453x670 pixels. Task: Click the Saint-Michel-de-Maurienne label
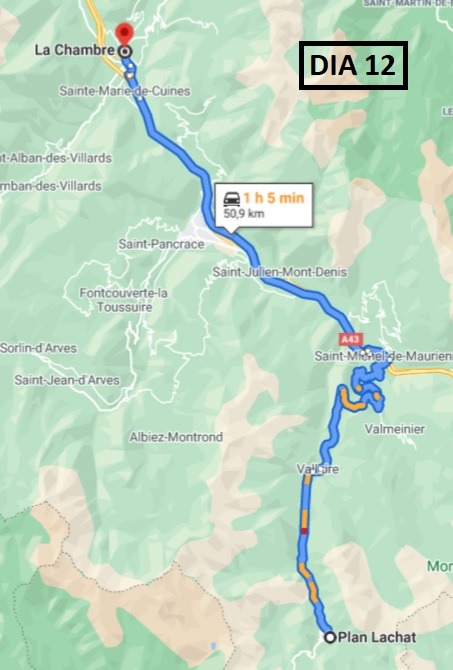(384, 356)
